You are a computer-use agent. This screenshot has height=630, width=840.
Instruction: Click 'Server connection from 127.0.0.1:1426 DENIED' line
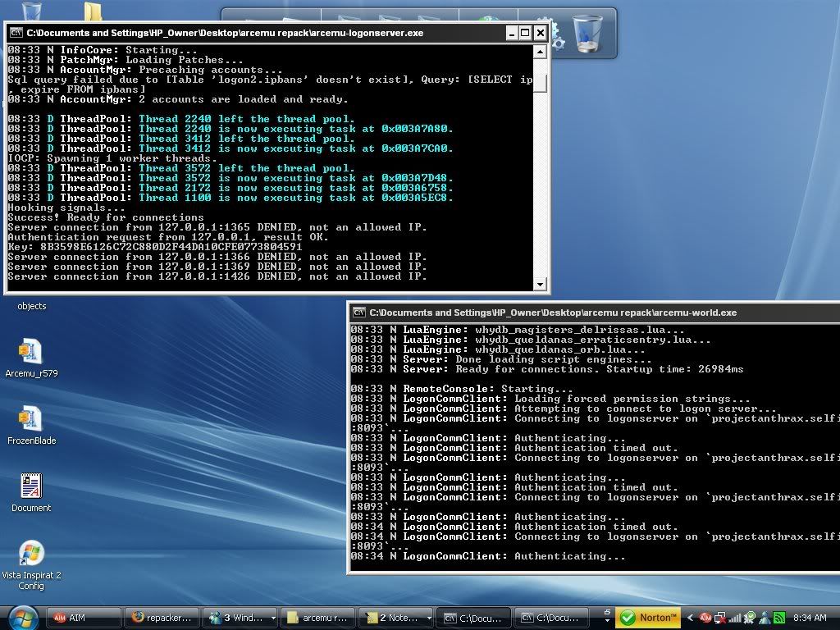coord(217,276)
